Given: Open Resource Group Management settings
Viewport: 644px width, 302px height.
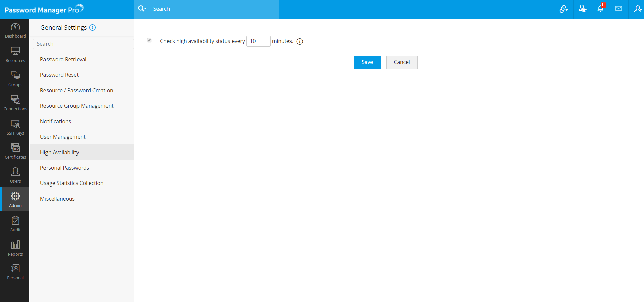Looking at the screenshot, I should (82, 106).
